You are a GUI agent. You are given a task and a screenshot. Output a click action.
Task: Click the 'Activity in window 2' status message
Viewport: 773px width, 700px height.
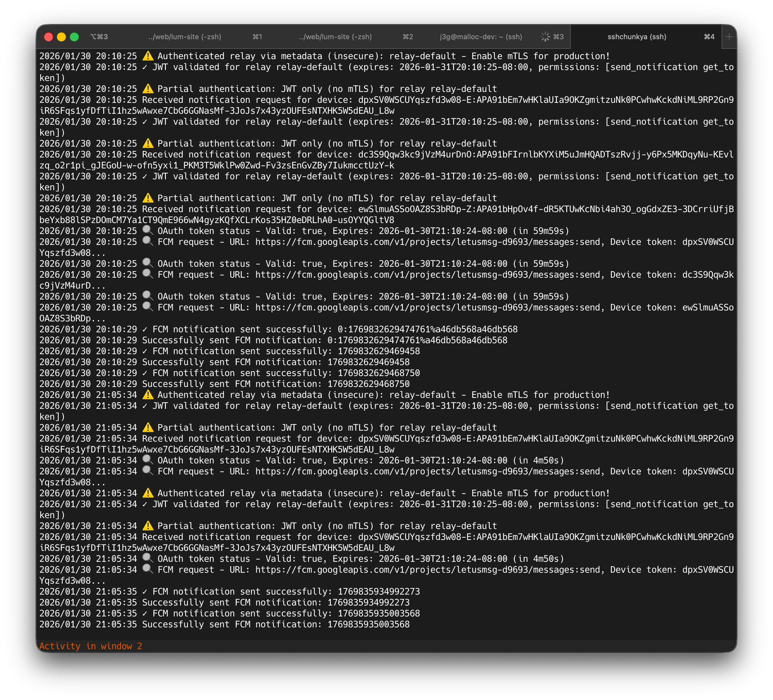90,646
